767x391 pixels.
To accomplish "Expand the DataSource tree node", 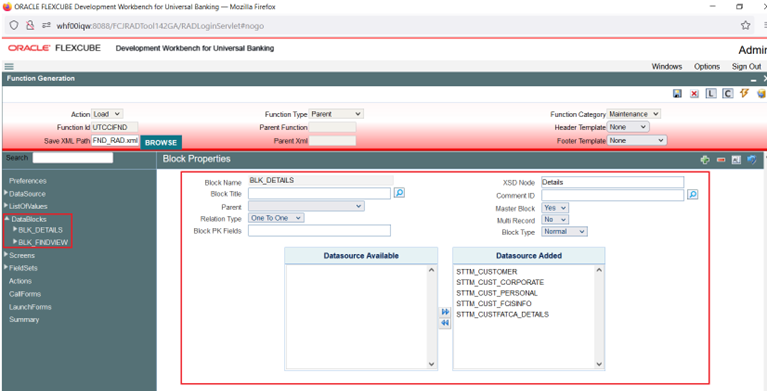I will pyautogui.click(x=6, y=193).
